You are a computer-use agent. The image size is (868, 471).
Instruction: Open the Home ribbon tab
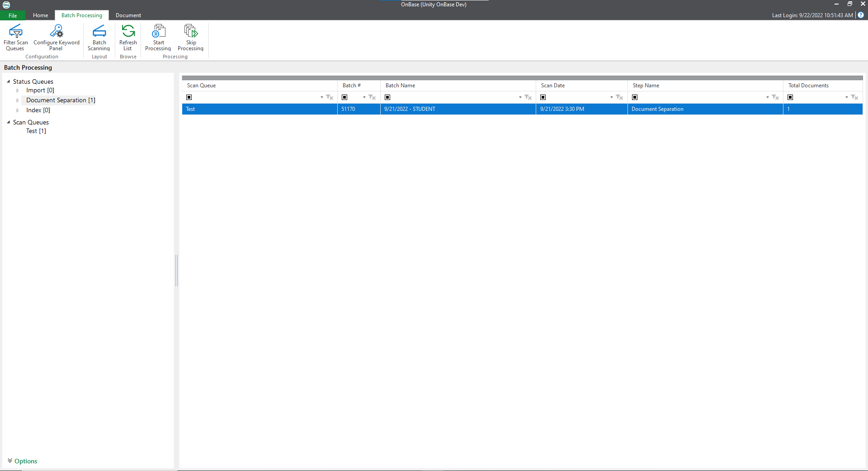pos(40,15)
